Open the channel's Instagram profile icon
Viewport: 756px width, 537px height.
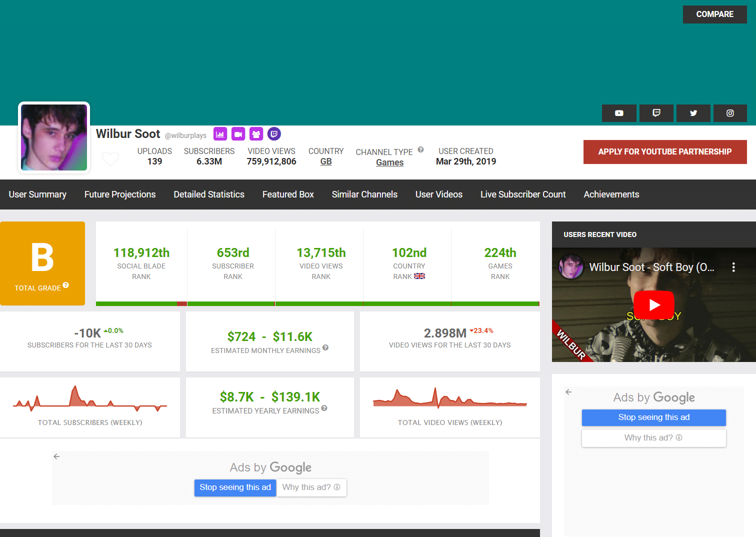pos(730,113)
